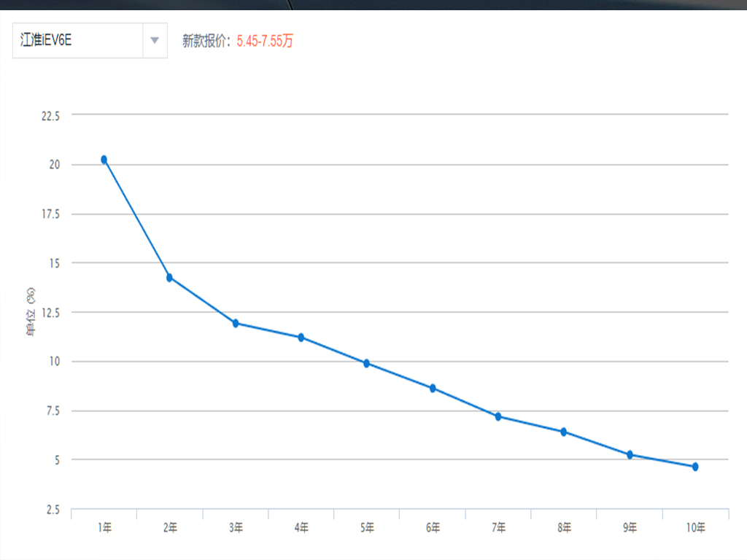Click the 1年 x-axis label
This screenshot has height=560, width=747.
point(105,528)
